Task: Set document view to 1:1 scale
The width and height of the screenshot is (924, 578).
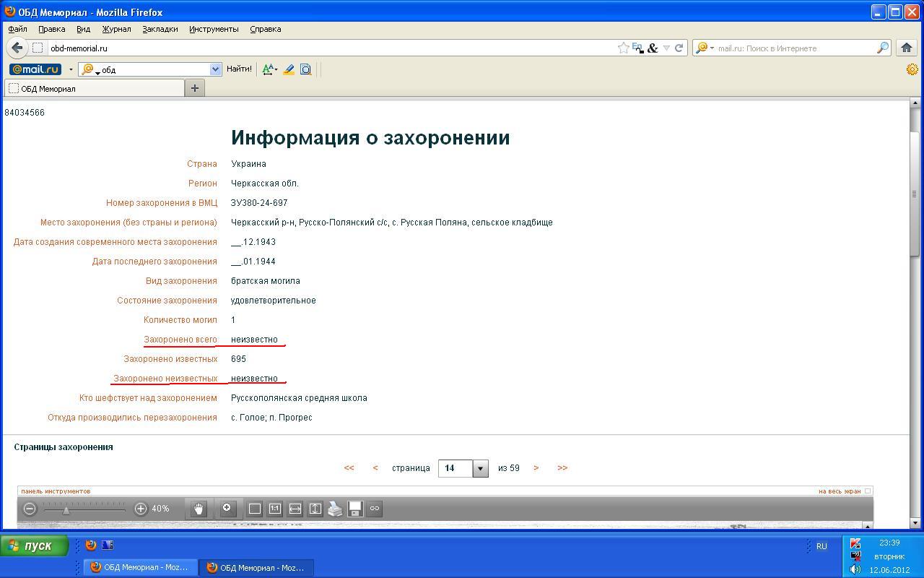Action: (x=275, y=509)
